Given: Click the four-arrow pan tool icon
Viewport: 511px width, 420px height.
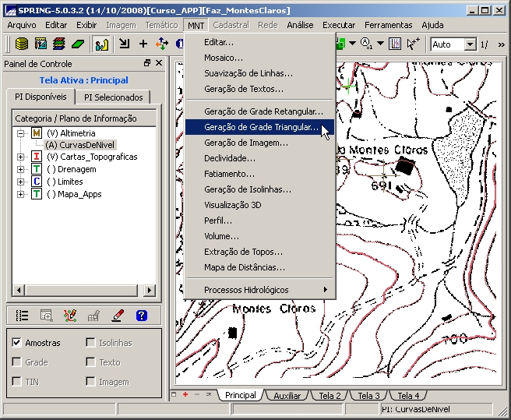Looking at the screenshot, I should coord(162,44).
